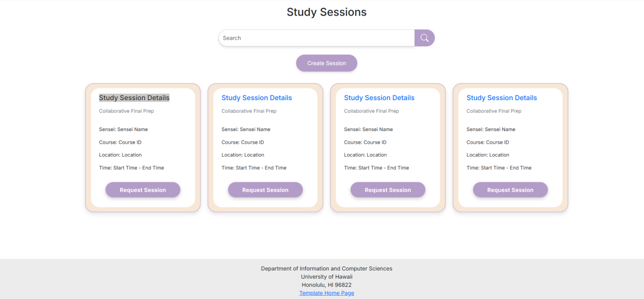This screenshot has width=644, height=299.
Task: Click the Study Sessions page heading
Action: click(326, 12)
